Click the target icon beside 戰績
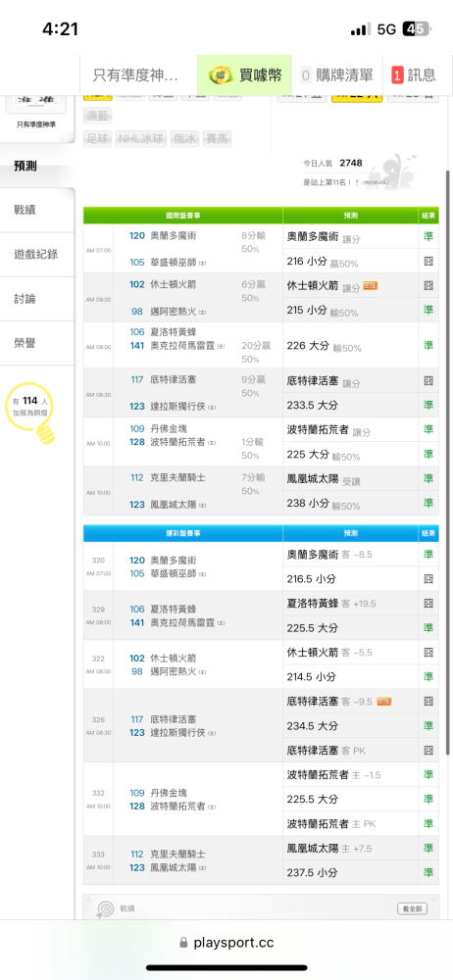 [x=105, y=908]
